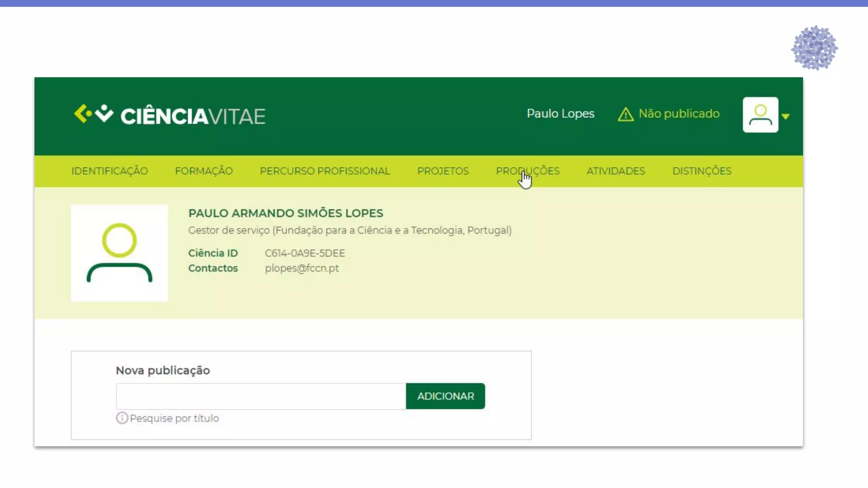Click the warning triangle icon
868x488 pixels.
626,114
